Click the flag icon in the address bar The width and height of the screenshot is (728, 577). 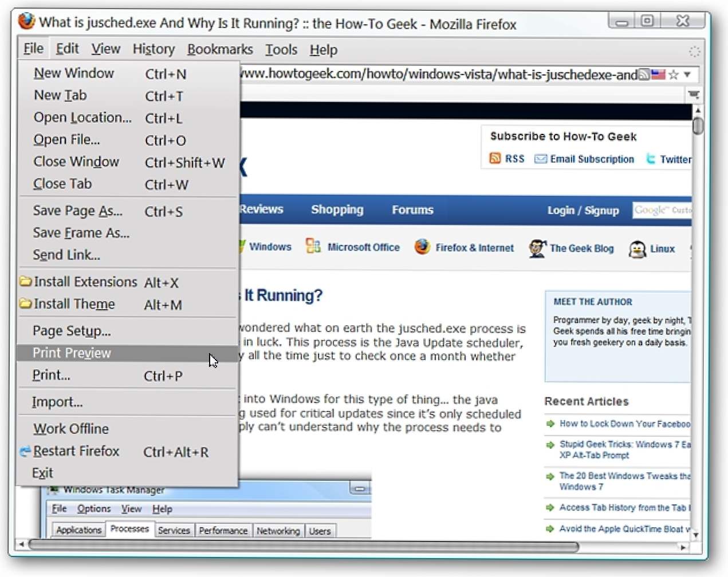click(658, 74)
